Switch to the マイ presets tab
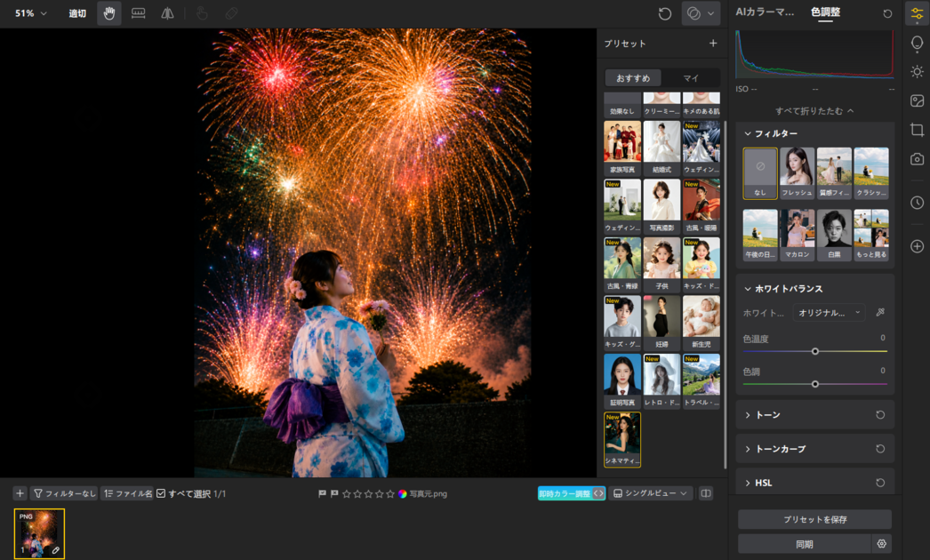The image size is (930, 560). tap(691, 78)
